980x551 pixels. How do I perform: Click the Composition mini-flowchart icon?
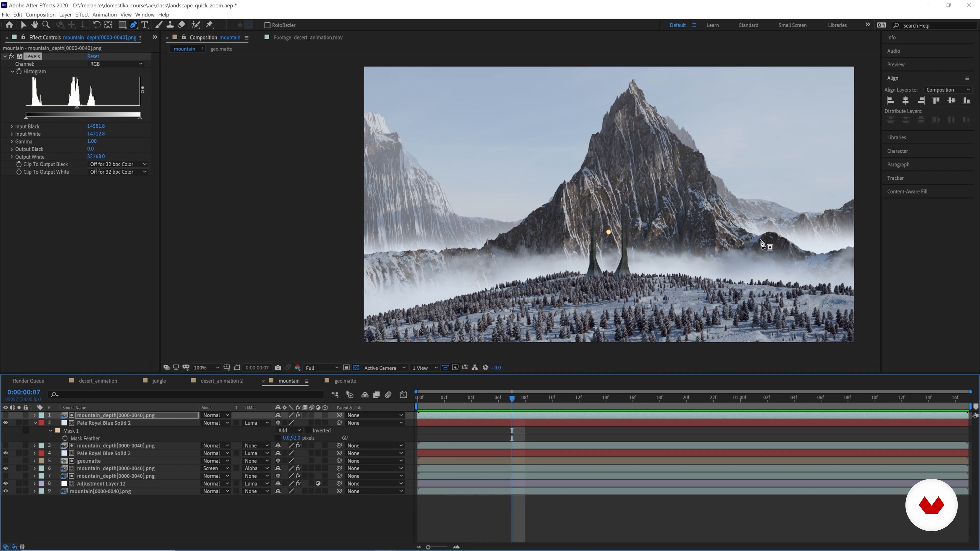pos(335,395)
